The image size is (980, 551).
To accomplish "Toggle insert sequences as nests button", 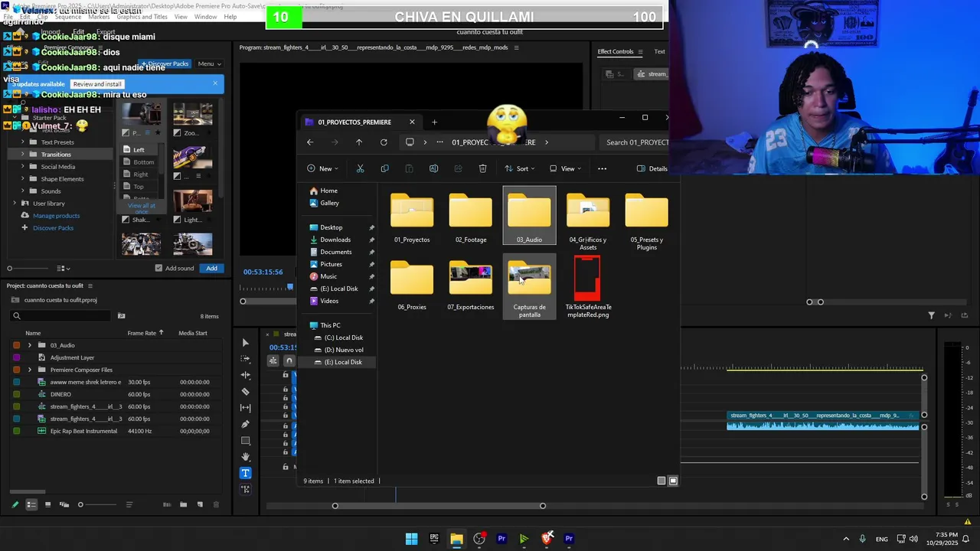I will pyautogui.click(x=273, y=360).
